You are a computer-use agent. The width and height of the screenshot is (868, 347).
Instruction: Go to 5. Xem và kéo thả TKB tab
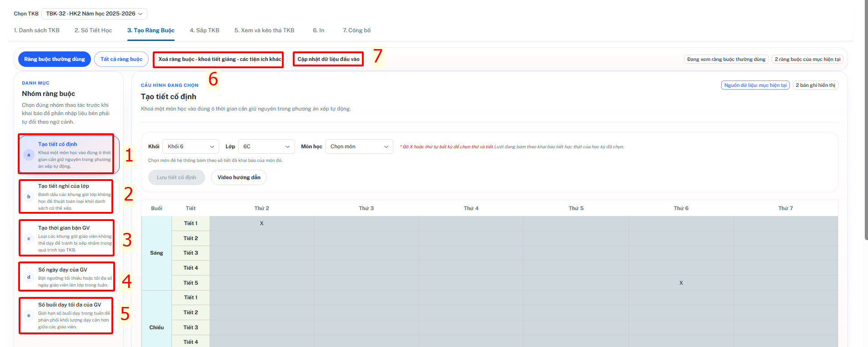pyautogui.click(x=264, y=30)
